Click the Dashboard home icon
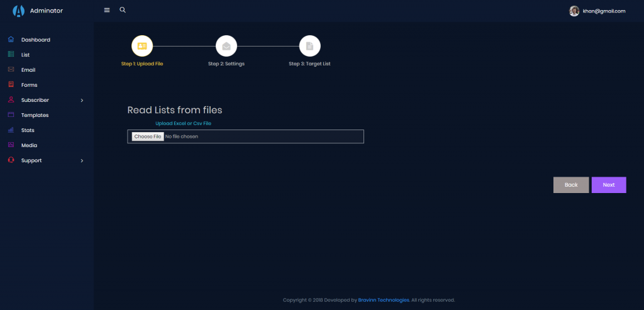Viewport: 644px width, 310px height. point(11,40)
